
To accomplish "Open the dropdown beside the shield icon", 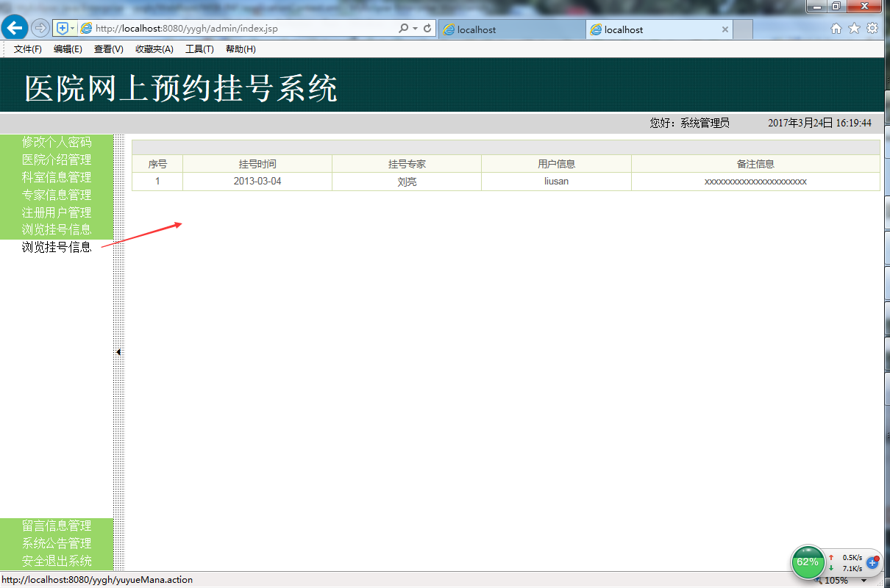I will click(73, 29).
